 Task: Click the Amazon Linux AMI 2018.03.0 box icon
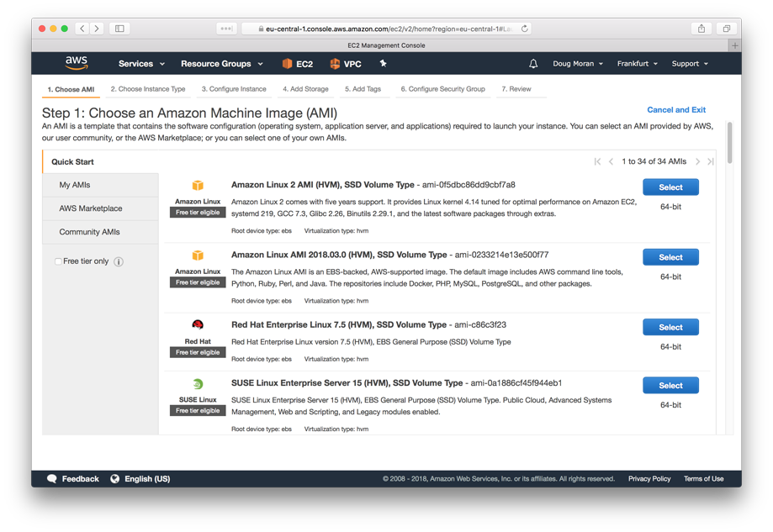point(198,255)
